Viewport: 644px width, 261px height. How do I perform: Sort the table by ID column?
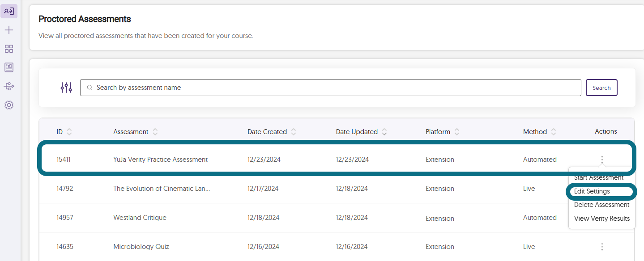coord(69,132)
